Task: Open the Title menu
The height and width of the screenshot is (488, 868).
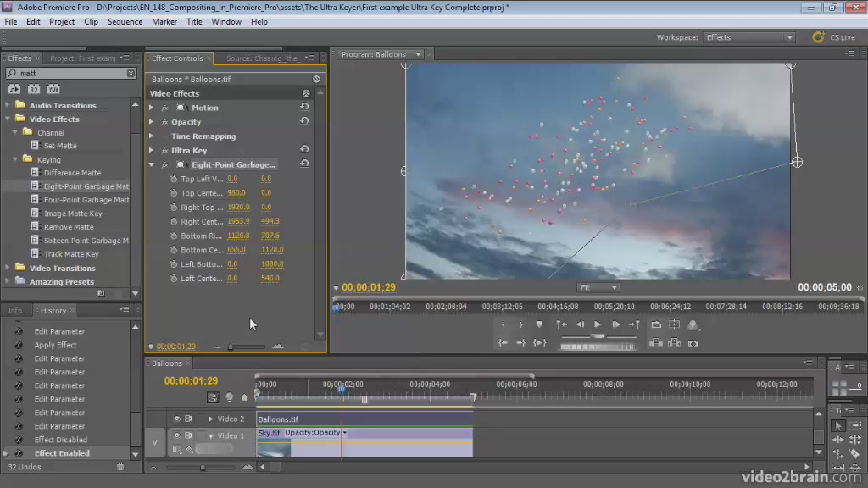Action: click(x=194, y=21)
